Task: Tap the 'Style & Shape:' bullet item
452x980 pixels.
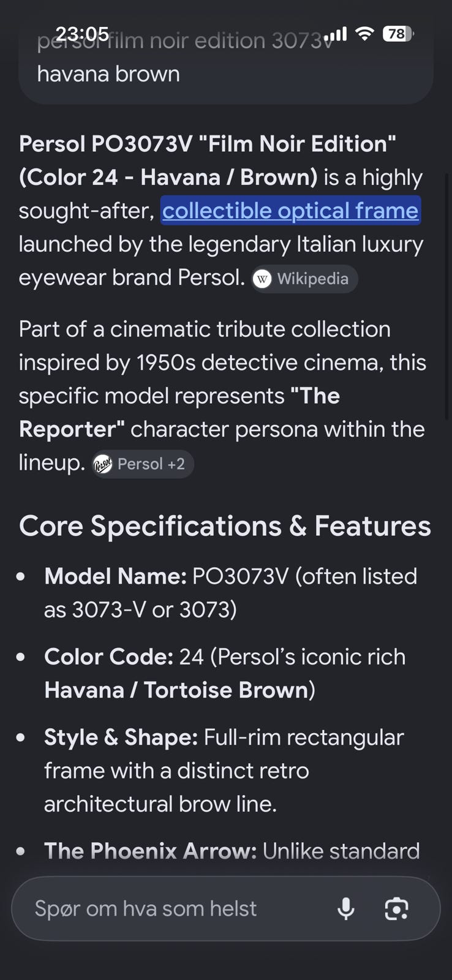Action: (x=224, y=771)
